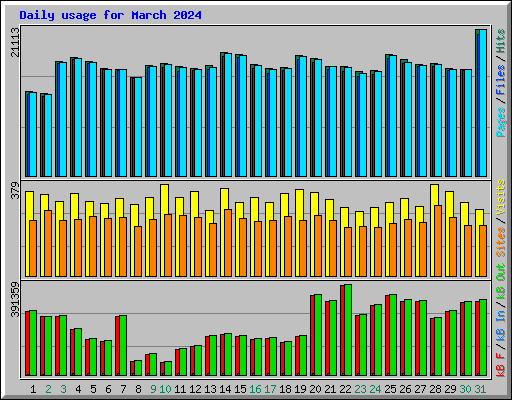Click day label 21 on the x-axis
Image resolution: width=512 pixels, height=400 pixels.
[330, 389]
